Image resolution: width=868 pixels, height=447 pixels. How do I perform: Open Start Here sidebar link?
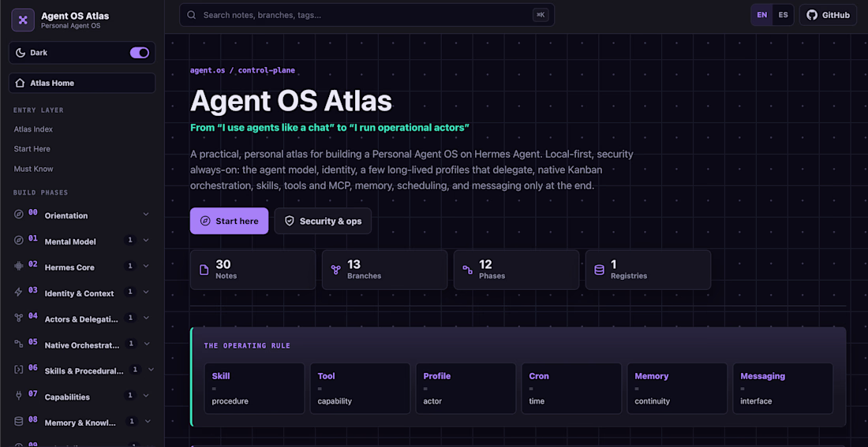click(32, 149)
